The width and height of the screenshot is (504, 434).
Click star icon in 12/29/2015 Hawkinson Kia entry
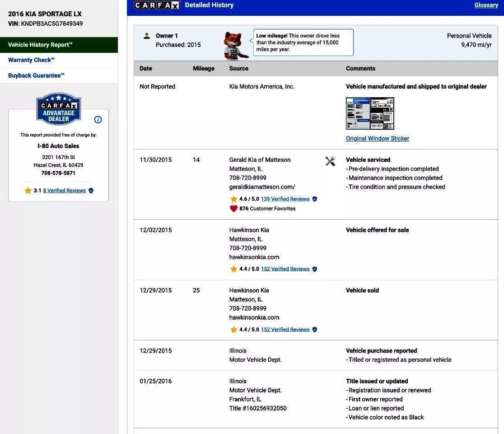pyautogui.click(x=233, y=330)
